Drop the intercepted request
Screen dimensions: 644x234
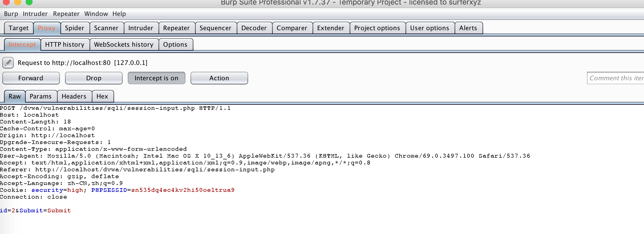tap(94, 78)
